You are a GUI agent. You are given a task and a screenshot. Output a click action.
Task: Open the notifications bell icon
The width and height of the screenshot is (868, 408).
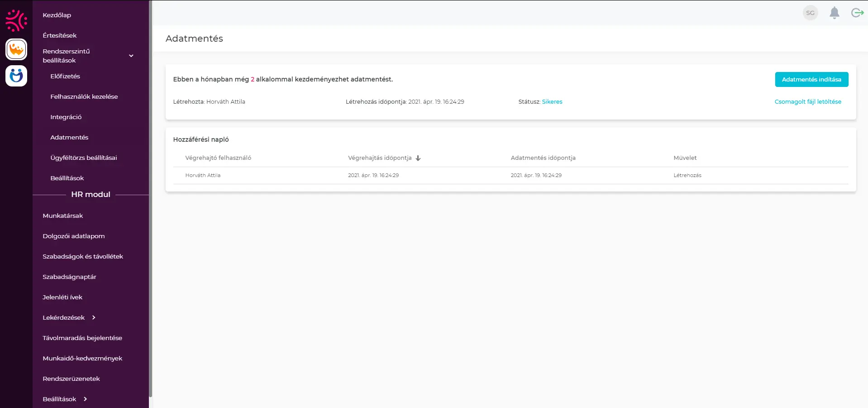pyautogui.click(x=834, y=13)
